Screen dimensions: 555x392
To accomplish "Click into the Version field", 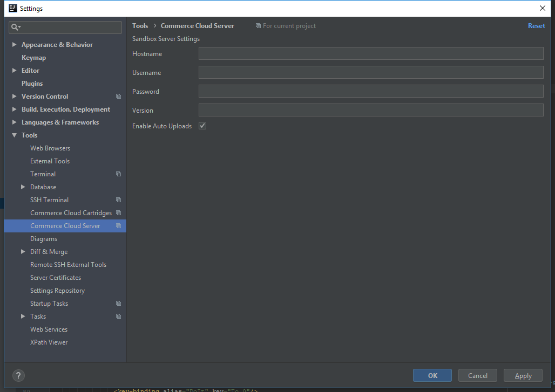I will 371,110.
